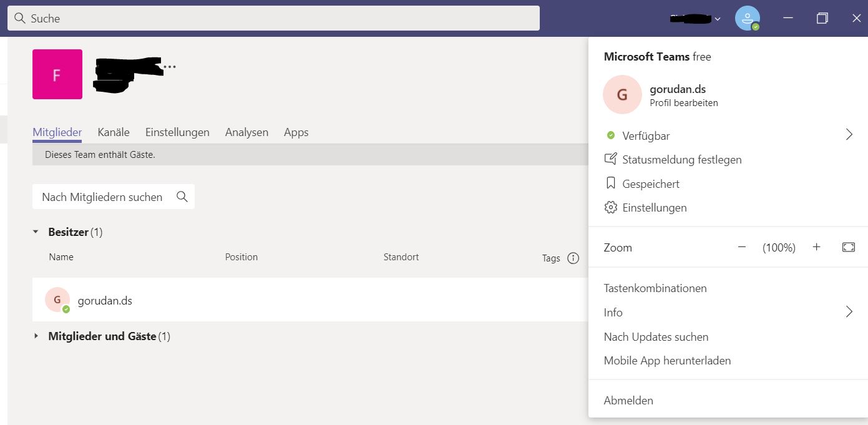Click the magnifier icon in member search
The image size is (868, 425).
click(182, 197)
